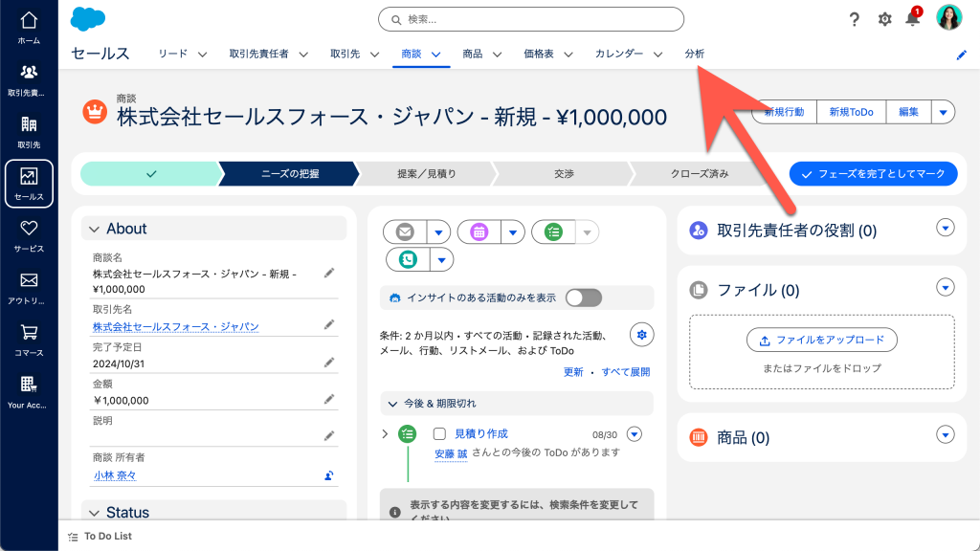Open the dropdown next to 編集 button
This screenshot has width=980, height=551.
coord(943,113)
